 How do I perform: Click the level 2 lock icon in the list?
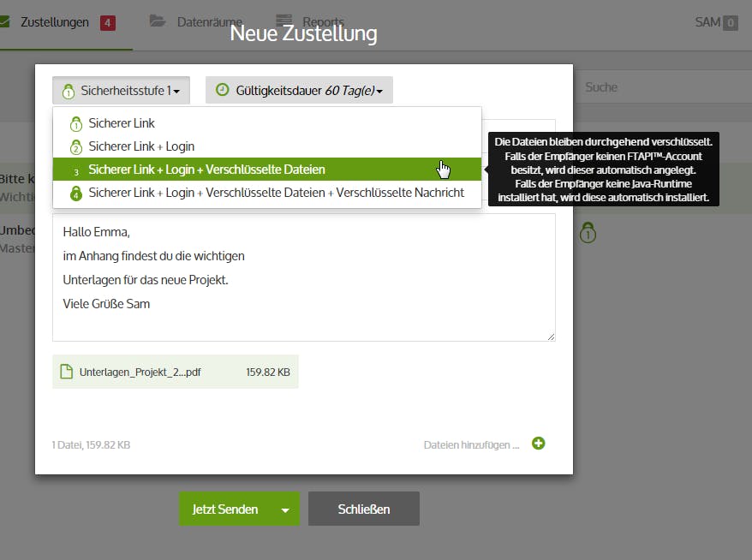point(75,146)
